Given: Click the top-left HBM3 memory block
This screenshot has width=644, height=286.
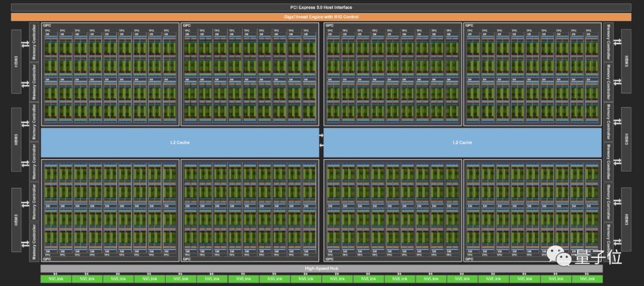Looking at the screenshot, I should (17, 61).
